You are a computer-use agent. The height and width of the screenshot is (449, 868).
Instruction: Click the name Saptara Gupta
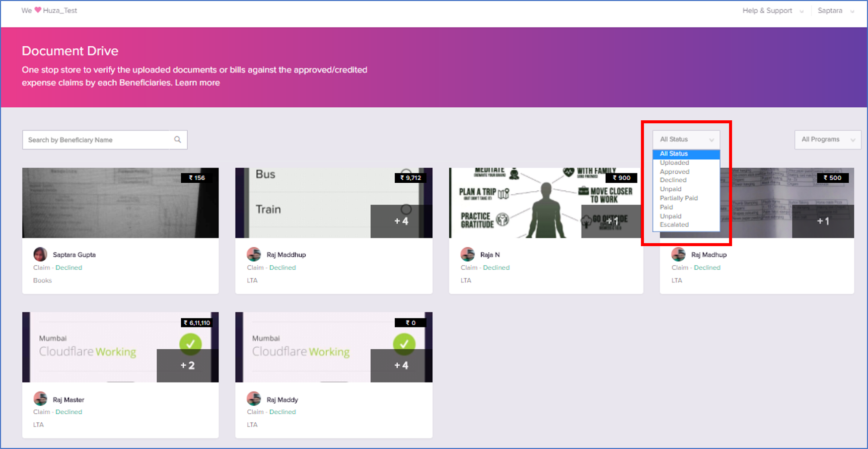(74, 255)
